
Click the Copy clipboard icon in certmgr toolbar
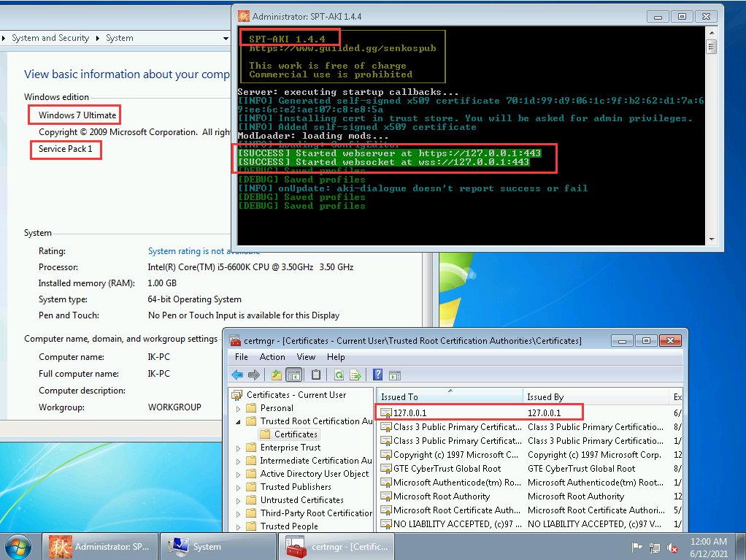(x=316, y=375)
